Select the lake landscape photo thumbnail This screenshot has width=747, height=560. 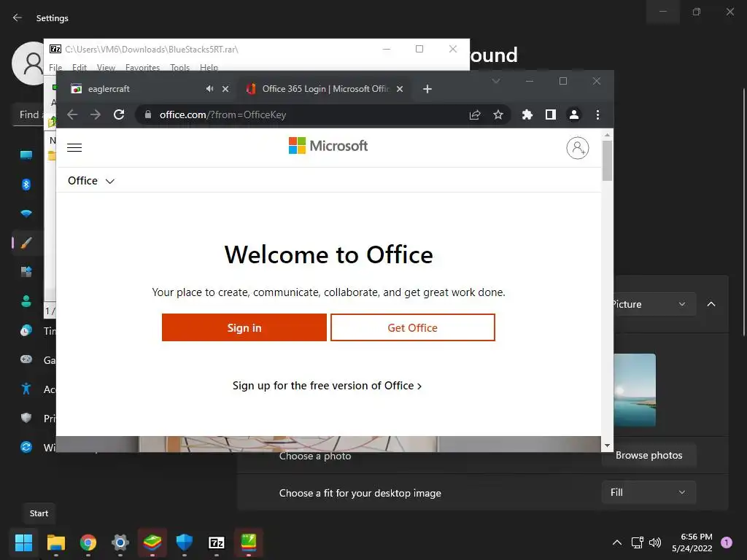point(635,390)
